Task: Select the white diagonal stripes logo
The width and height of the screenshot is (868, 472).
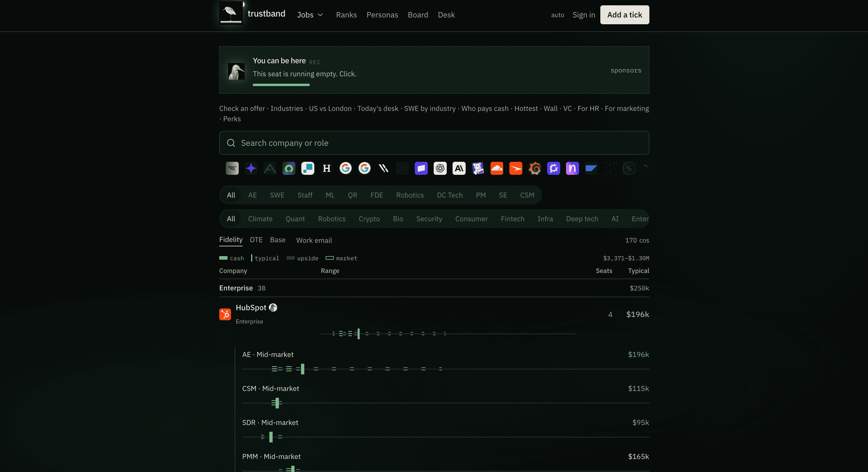Action: pyautogui.click(x=383, y=168)
